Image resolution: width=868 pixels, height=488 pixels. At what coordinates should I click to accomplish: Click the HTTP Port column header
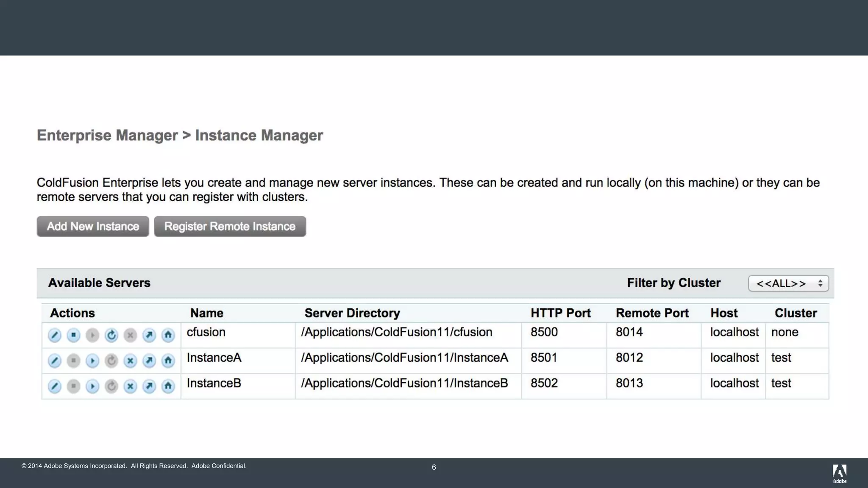coord(560,313)
